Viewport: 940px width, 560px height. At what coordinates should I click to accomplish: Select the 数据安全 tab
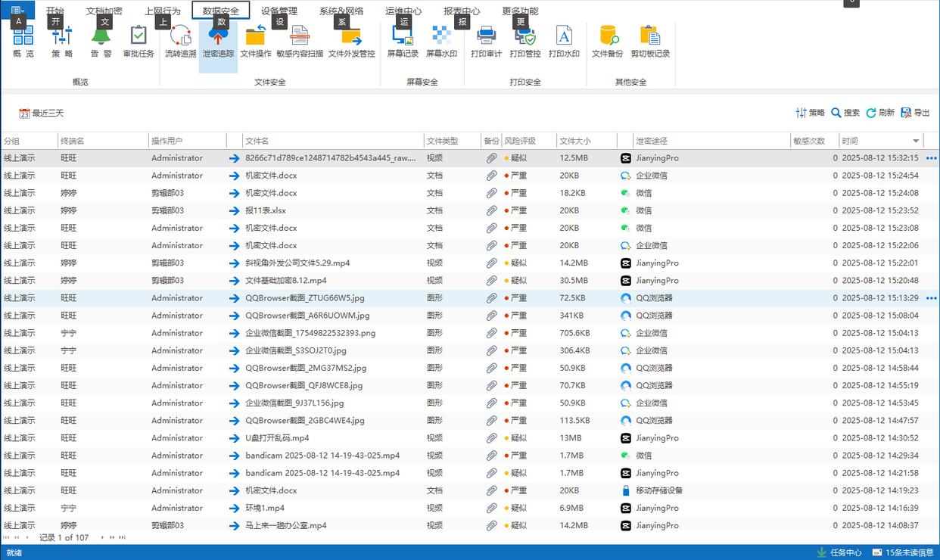point(221,11)
